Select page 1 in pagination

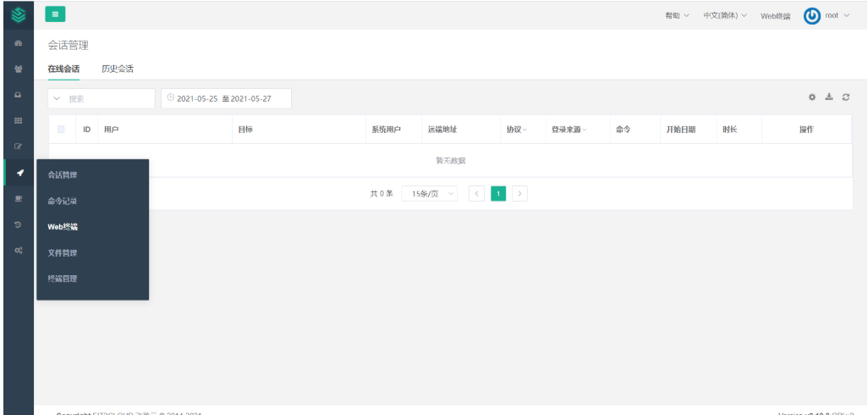click(x=498, y=193)
